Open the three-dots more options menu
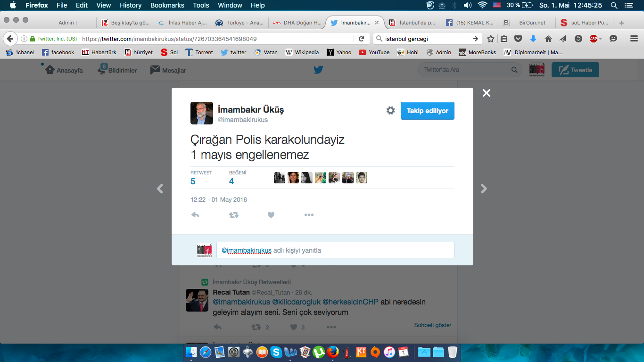The width and height of the screenshot is (644, 362). pyautogui.click(x=309, y=215)
